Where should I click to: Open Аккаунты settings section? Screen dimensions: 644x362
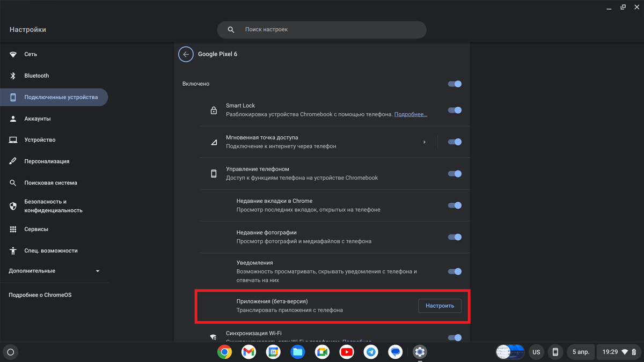click(54, 119)
